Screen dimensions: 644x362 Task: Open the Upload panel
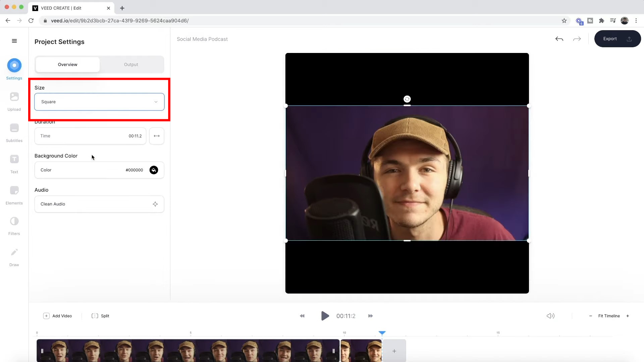(14, 102)
